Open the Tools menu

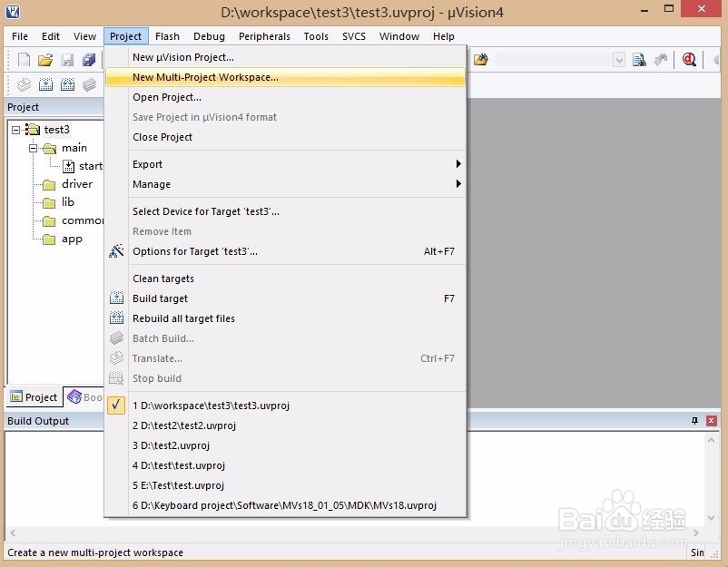click(316, 36)
